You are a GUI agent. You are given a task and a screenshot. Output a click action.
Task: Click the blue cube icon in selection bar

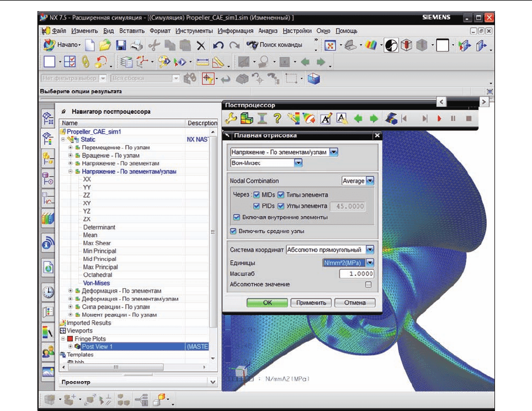pyautogui.click(x=314, y=79)
